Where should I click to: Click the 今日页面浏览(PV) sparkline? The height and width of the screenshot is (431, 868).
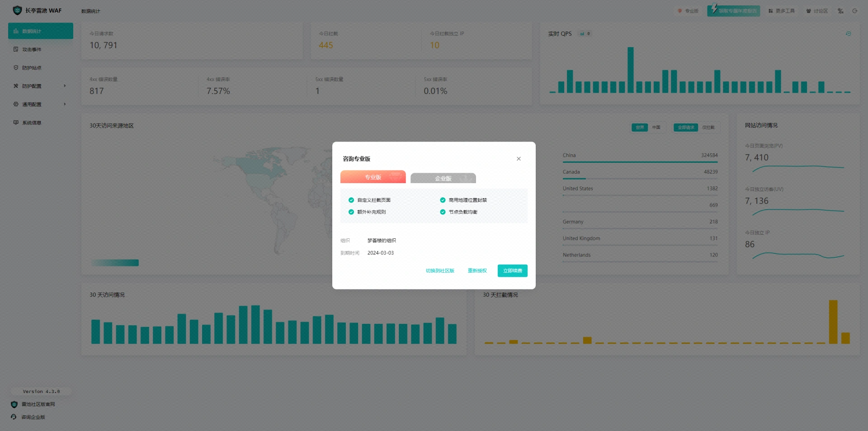coord(798,169)
